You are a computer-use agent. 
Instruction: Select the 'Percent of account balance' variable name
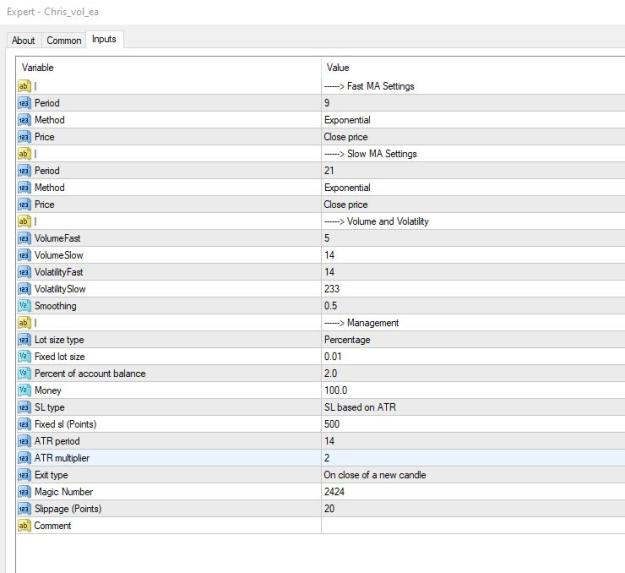point(90,373)
